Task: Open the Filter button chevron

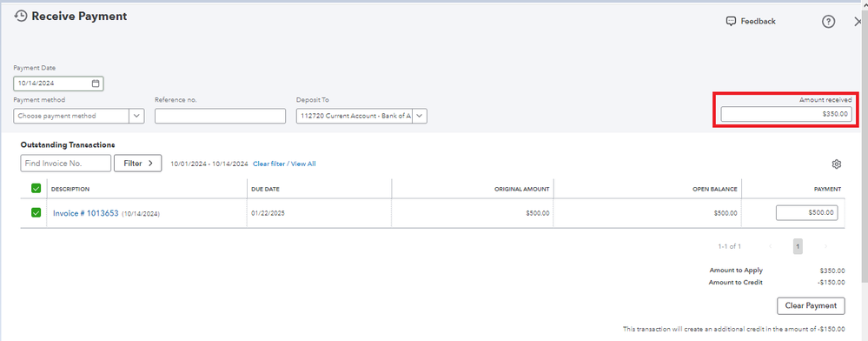Action: pos(150,164)
